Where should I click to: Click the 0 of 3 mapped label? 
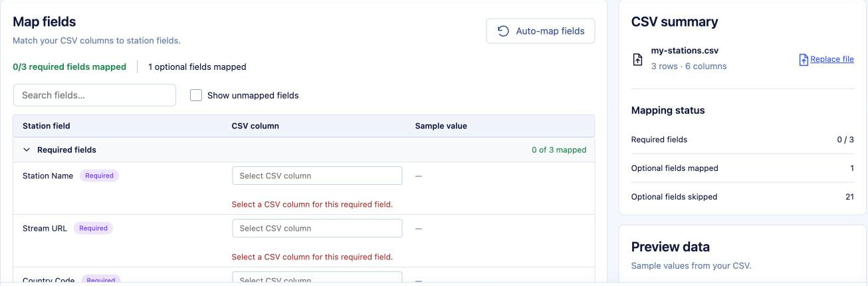pyautogui.click(x=559, y=150)
